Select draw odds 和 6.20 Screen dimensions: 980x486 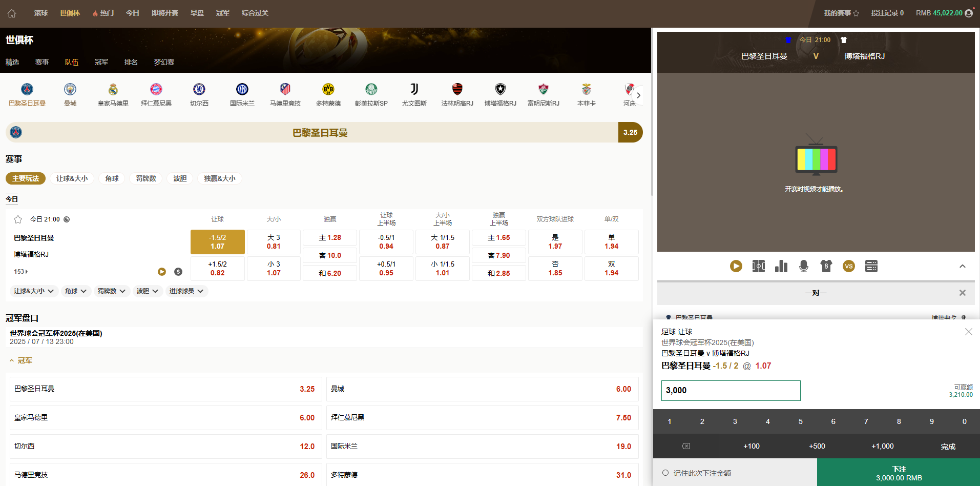330,273
